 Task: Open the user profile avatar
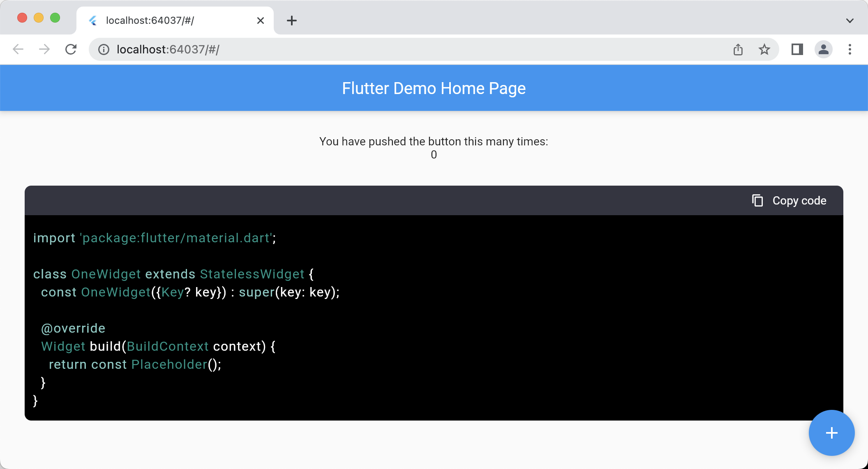click(x=823, y=49)
